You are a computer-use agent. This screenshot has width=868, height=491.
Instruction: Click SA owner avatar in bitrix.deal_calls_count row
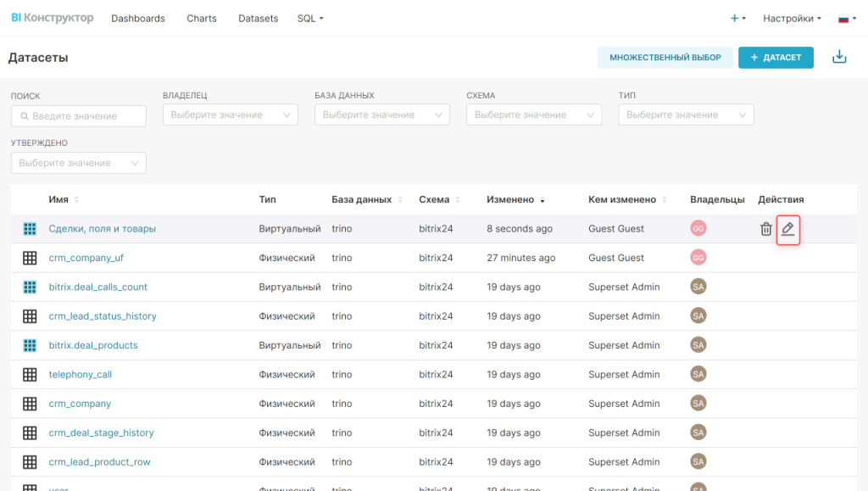tap(698, 287)
